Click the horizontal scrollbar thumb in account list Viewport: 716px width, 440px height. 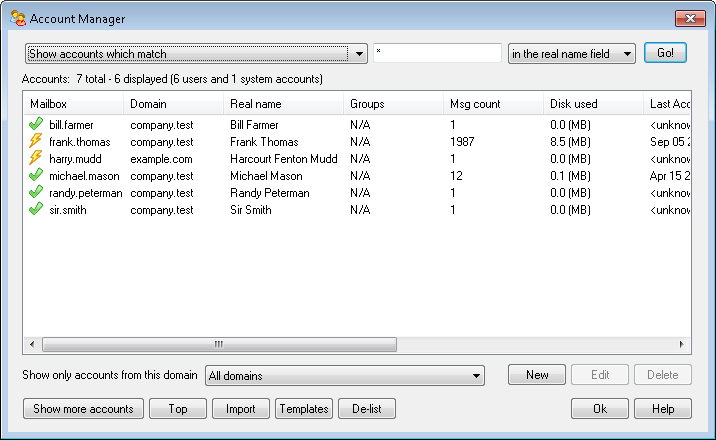(218, 344)
